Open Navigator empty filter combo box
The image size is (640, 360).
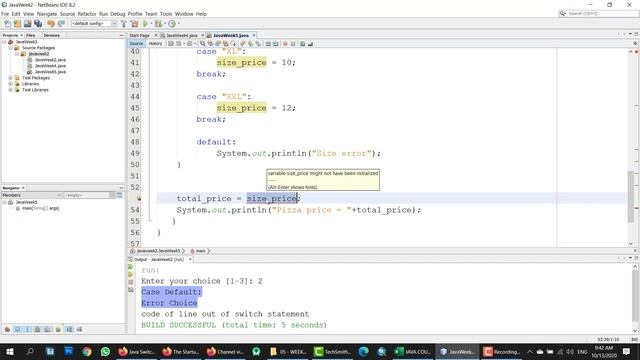(x=89, y=196)
